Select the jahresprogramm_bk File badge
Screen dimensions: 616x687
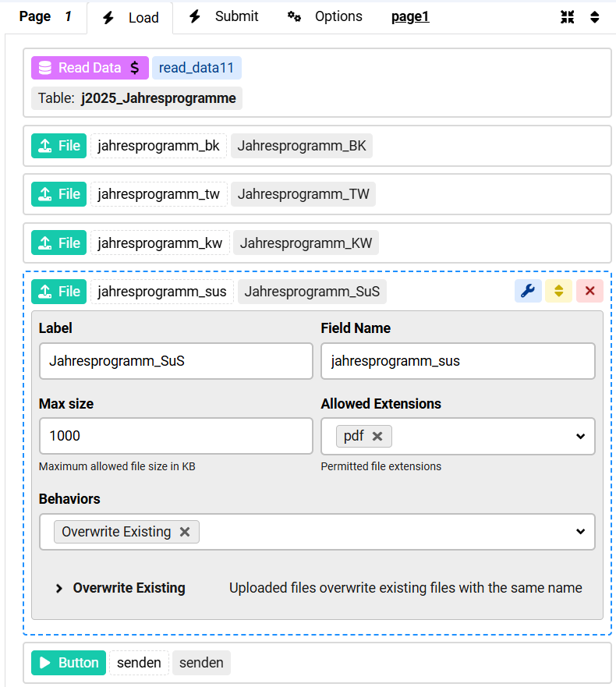59,146
